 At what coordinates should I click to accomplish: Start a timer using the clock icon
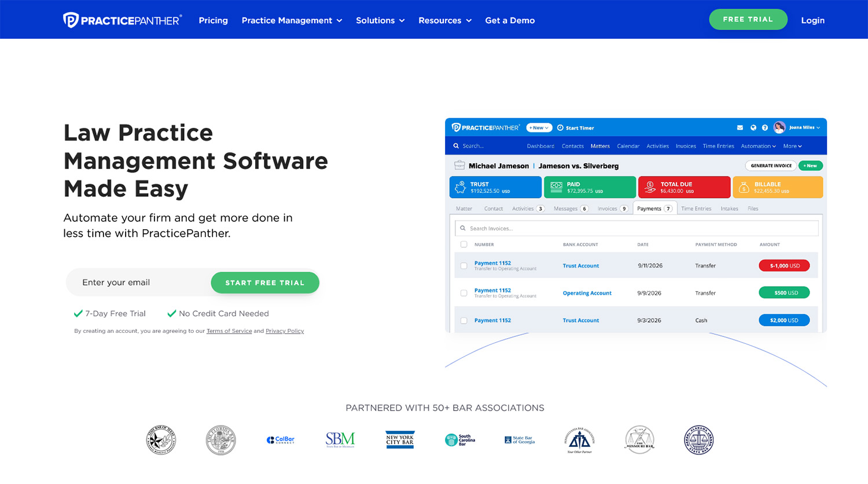[x=560, y=127]
